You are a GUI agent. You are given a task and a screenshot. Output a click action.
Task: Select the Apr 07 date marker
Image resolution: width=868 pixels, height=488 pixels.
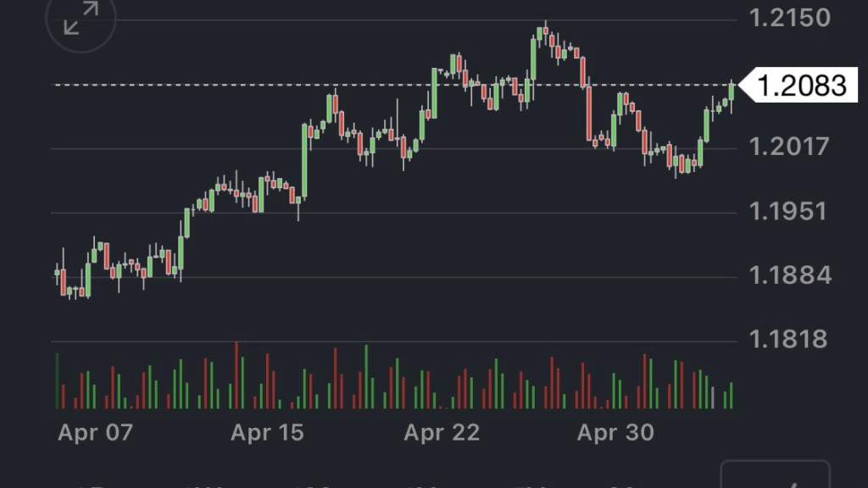(95, 433)
